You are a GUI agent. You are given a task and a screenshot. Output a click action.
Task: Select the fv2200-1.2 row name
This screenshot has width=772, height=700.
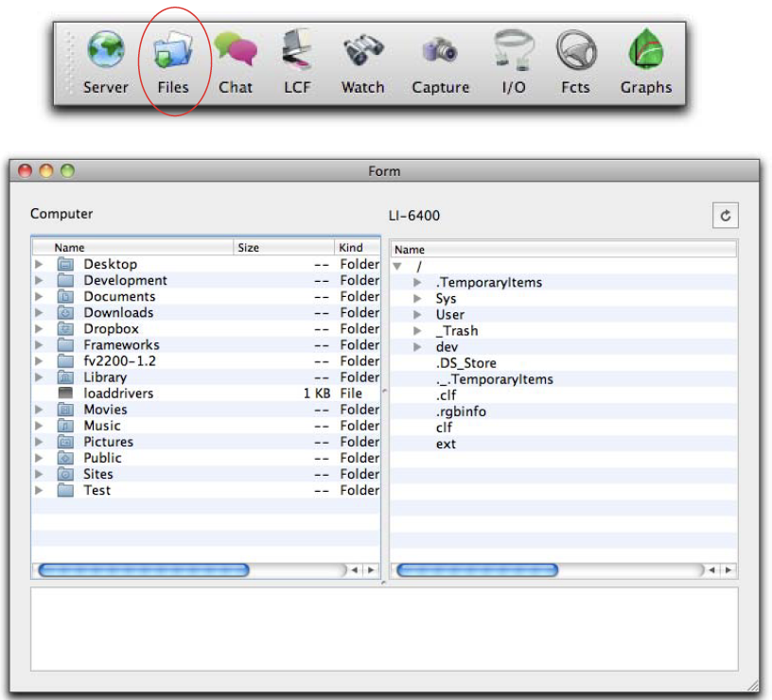119,361
